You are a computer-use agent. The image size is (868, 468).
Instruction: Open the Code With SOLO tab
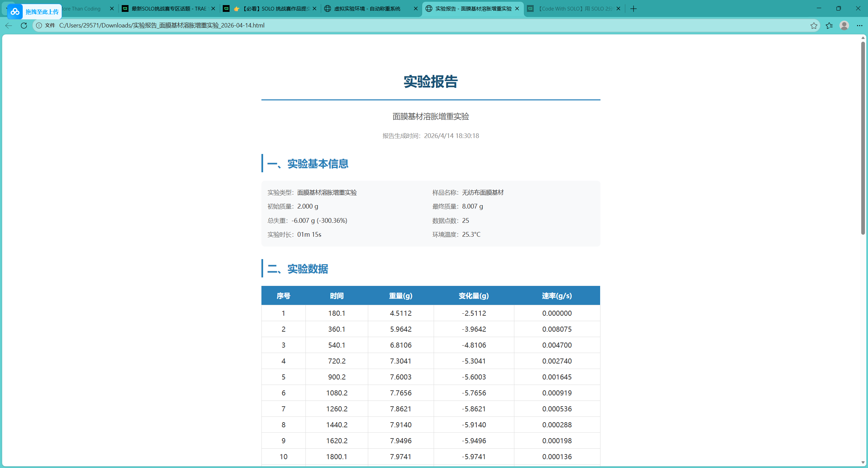pos(575,9)
